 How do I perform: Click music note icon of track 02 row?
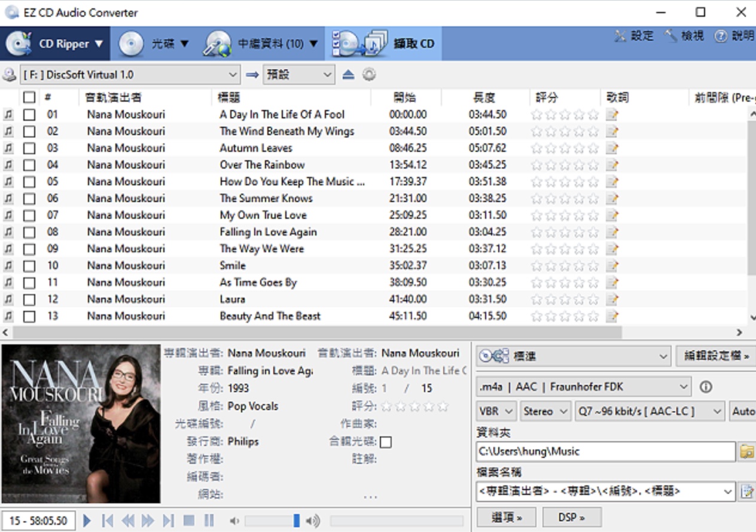[x=8, y=132]
